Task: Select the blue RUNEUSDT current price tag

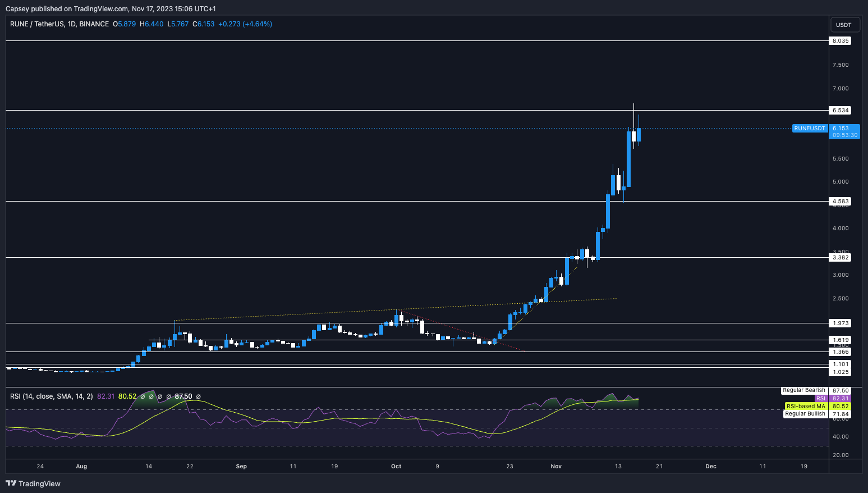Action: click(810, 129)
